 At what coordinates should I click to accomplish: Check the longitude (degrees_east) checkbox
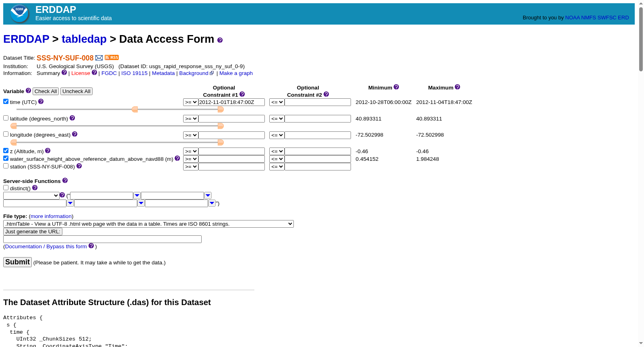(6, 134)
